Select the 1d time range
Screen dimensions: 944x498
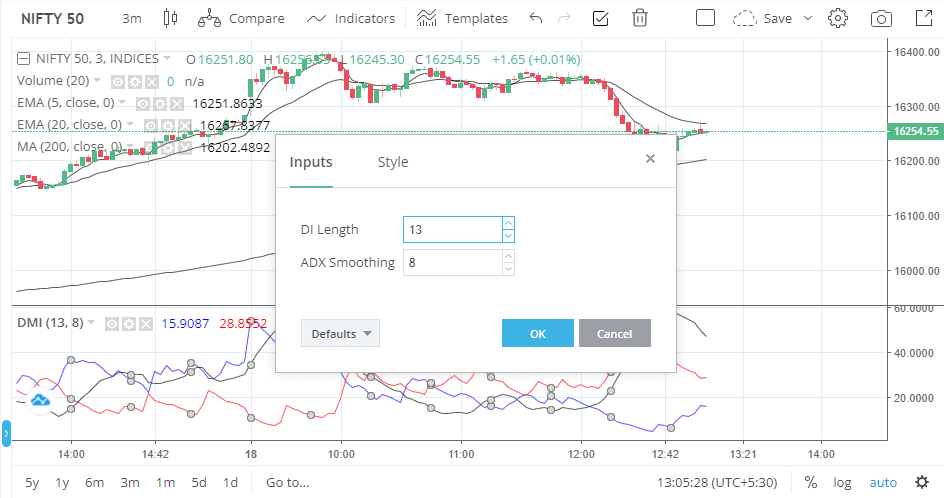click(x=230, y=482)
